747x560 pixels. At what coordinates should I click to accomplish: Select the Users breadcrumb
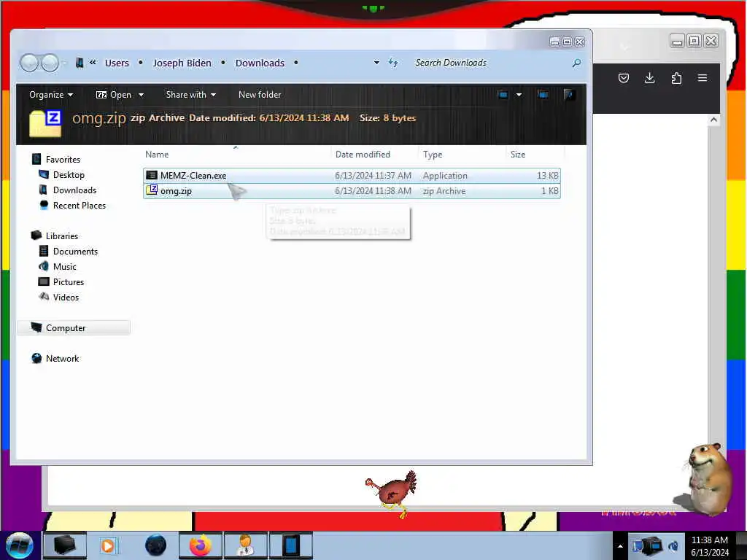pyautogui.click(x=117, y=63)
